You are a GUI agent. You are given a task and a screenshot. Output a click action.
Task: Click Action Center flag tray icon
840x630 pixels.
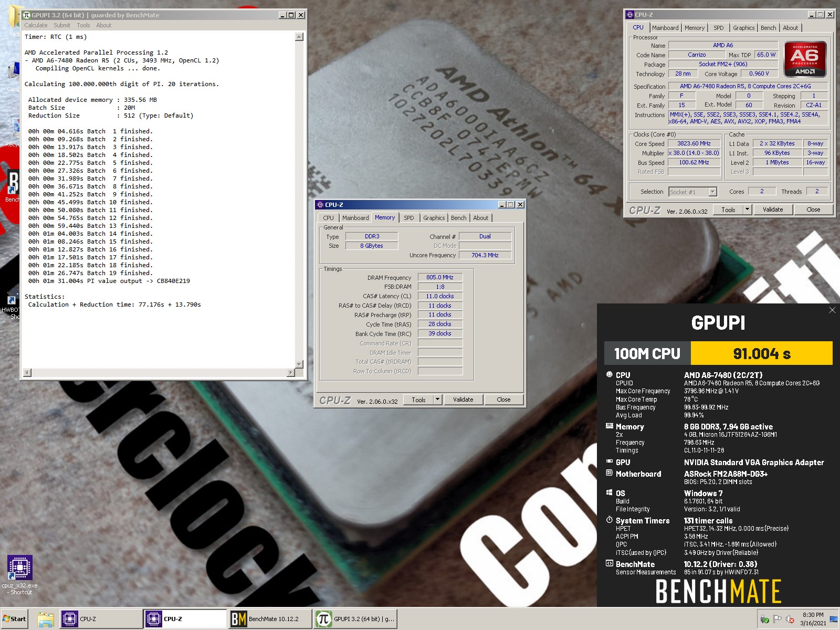click(777, 619)
